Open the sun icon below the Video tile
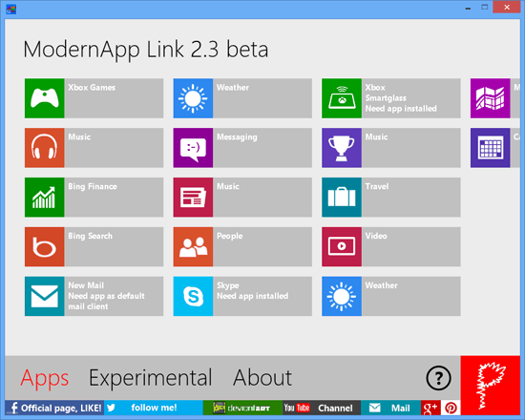Viewport: 525px width, 420px height. [x=342, y=296]
